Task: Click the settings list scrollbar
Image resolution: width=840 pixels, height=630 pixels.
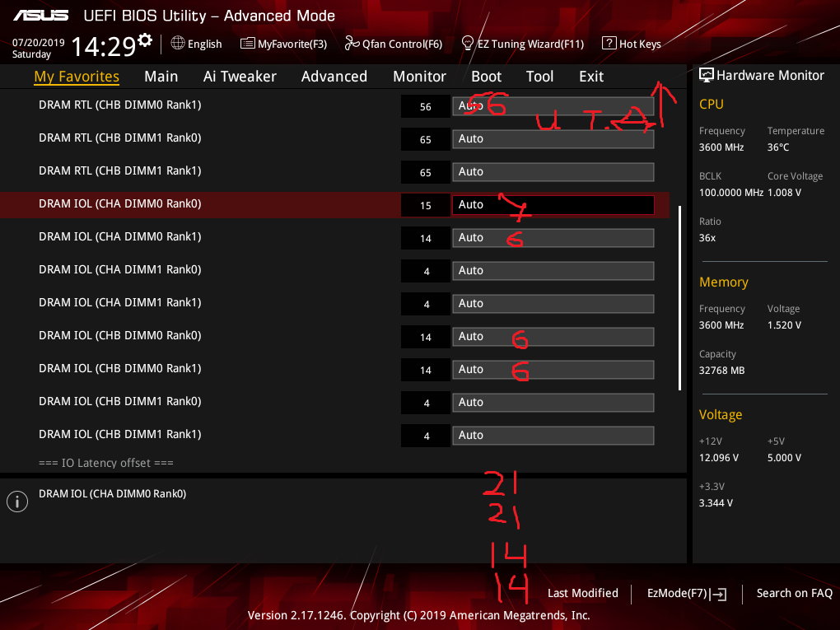Action: coord(679,298)
